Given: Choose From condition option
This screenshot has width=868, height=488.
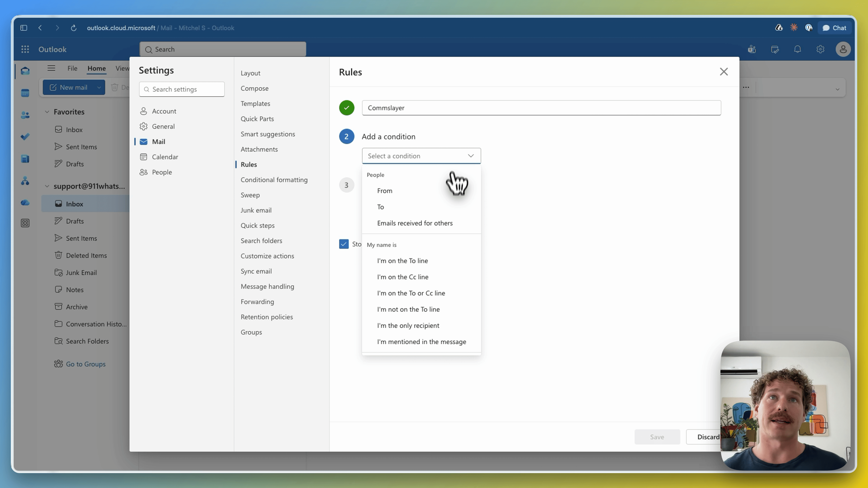Looking at the screenshot, I should (x=421, y=191).
